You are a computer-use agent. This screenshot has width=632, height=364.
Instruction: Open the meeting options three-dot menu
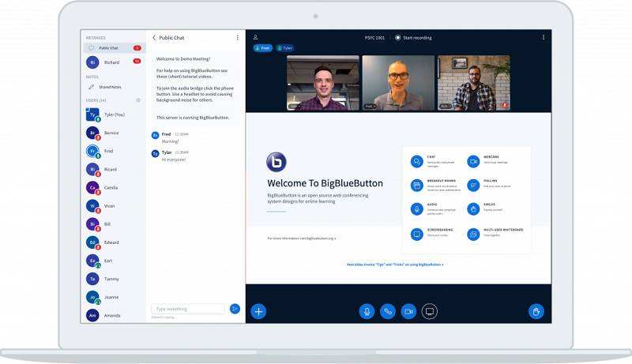(544, 37)
